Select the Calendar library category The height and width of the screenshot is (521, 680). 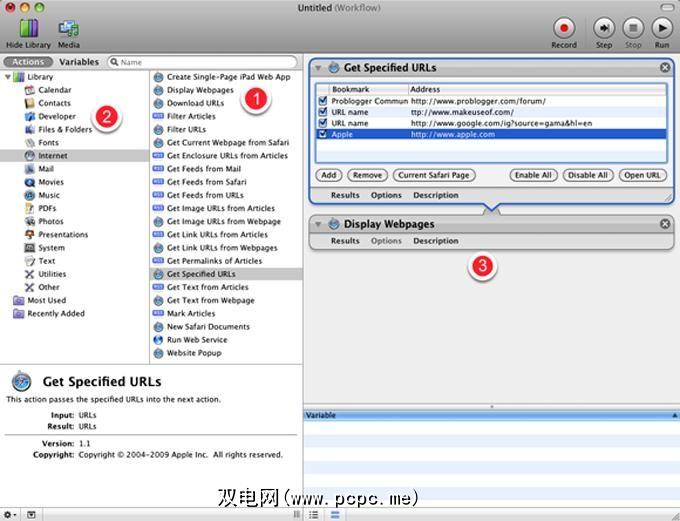[54, 90]
